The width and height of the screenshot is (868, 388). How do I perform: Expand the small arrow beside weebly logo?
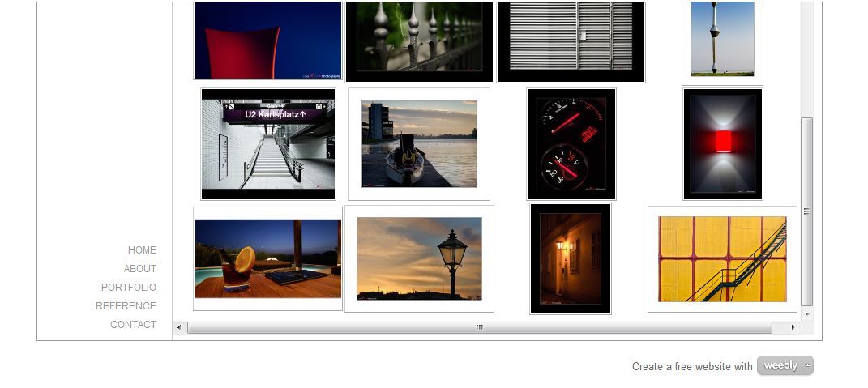click(x=807, y=365)
